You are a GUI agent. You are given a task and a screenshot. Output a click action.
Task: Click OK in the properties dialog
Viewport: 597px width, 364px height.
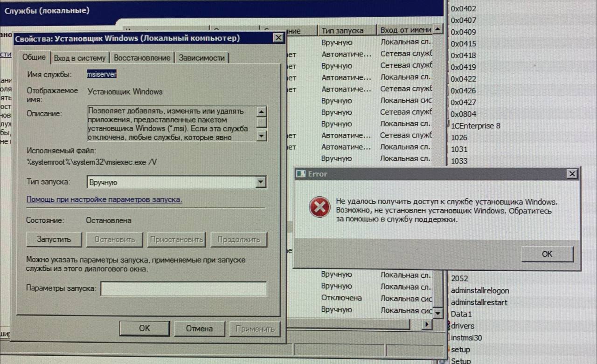pyautogui.click(x=145, y=328)
